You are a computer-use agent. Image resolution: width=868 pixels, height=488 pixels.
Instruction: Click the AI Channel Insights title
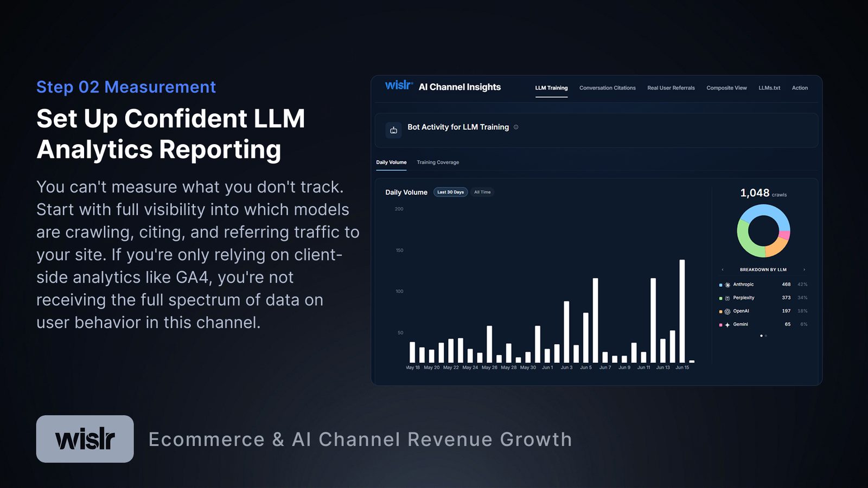[459, 87]
